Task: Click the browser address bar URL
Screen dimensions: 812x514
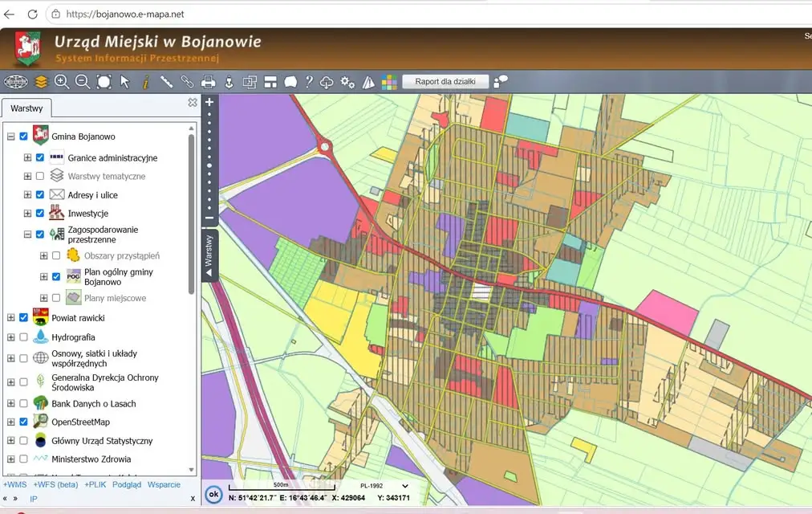Action: click(125, 14)
